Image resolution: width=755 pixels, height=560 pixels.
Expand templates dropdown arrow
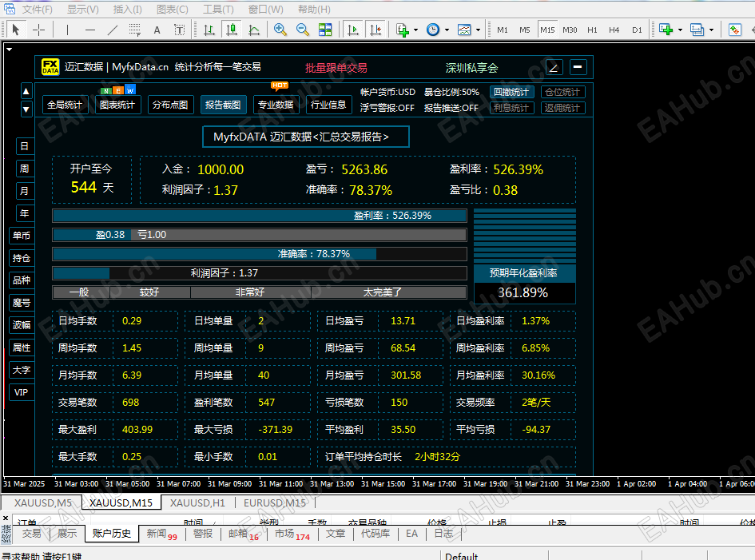pyautogui.click(x=478, y=30)
